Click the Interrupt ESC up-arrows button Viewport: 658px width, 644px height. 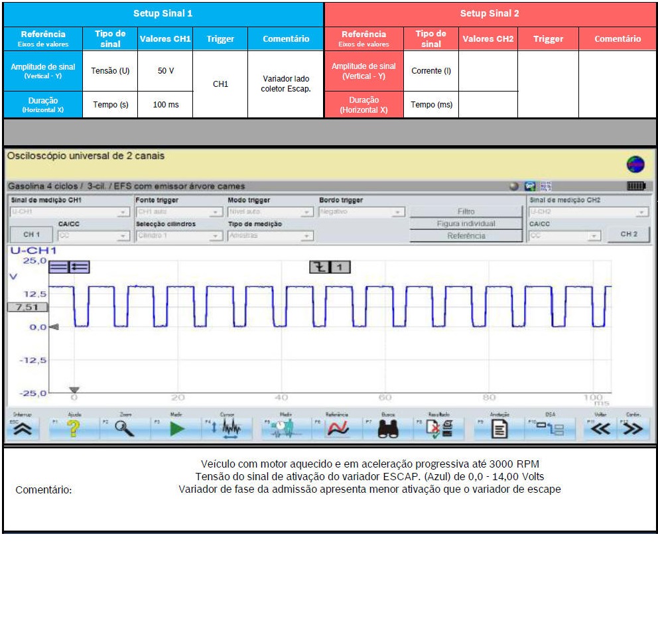pos(23,429)
